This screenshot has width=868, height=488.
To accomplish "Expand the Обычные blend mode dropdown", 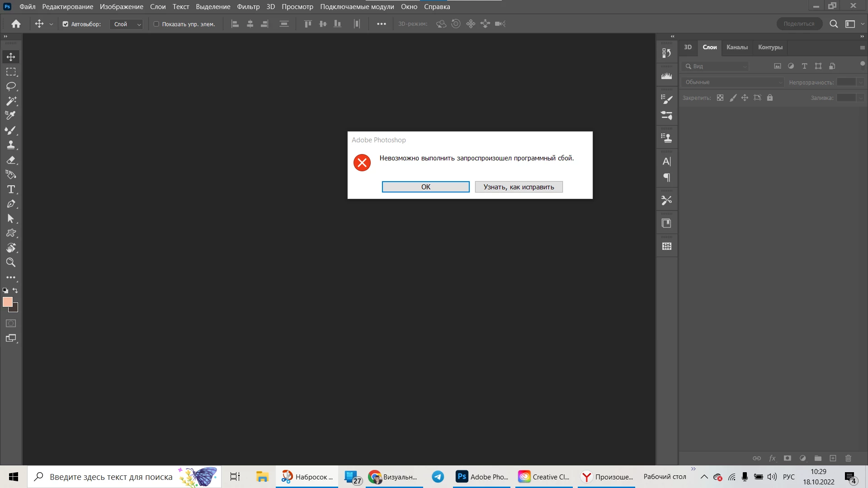I will pos(732,82).
